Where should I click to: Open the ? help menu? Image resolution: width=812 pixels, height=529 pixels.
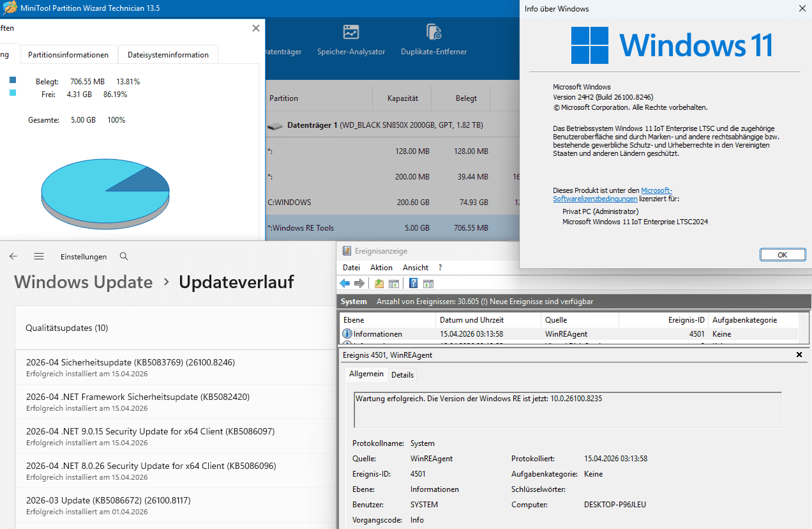pyautogui.click(x=440, y=268)
